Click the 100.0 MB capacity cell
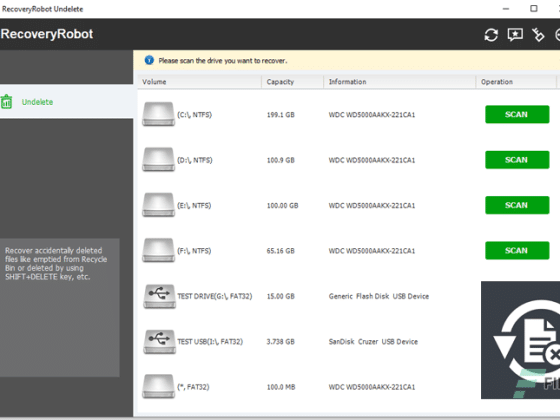Viewport: 560px width, 420px height. (x=281, y=387)
